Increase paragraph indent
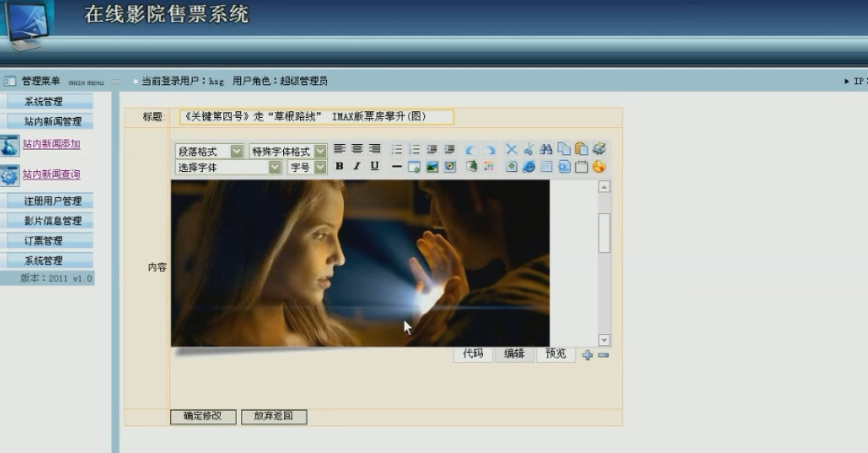The height and width of the screenshot is (453, 868). tap(449, 149)
